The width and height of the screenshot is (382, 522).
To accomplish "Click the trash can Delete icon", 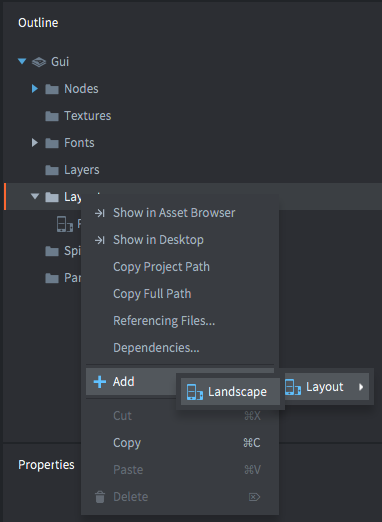I will 100,497.
